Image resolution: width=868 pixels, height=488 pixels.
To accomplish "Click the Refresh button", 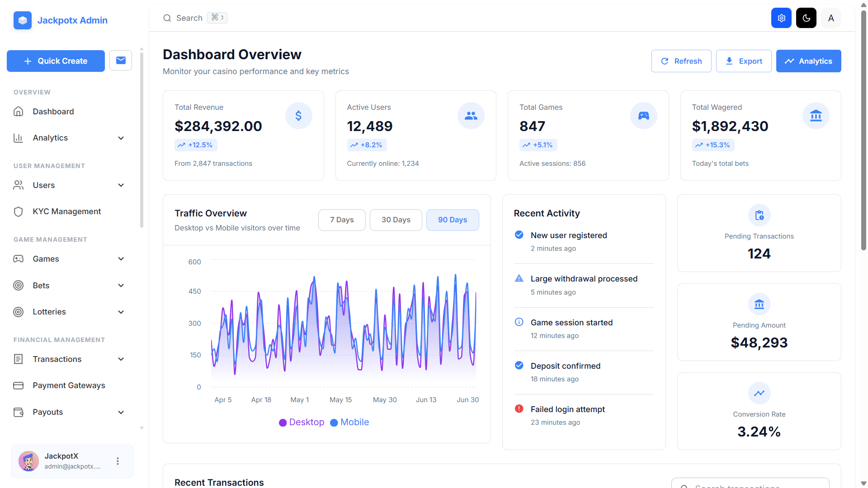I will point(681,61).
